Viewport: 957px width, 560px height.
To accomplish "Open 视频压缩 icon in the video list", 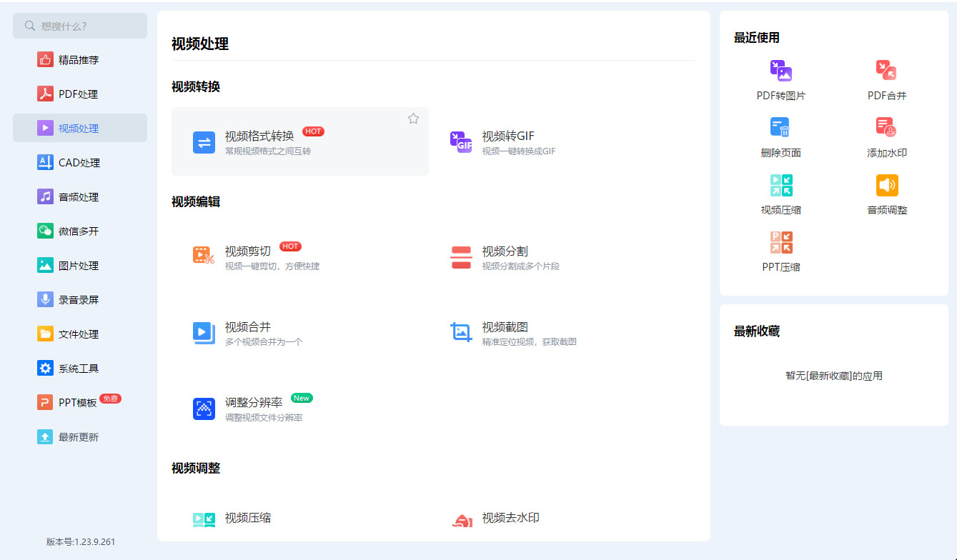I will (204, 519).
